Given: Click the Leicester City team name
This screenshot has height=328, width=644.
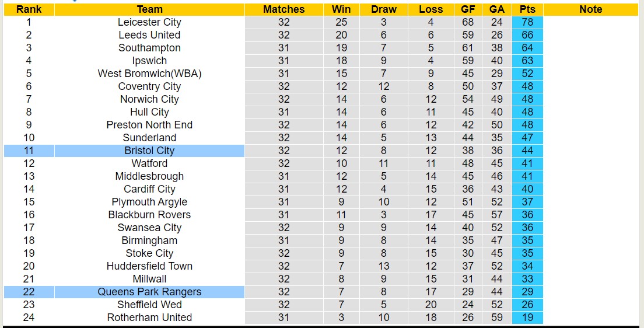Looking at the screenshot, I should [149, 22].
